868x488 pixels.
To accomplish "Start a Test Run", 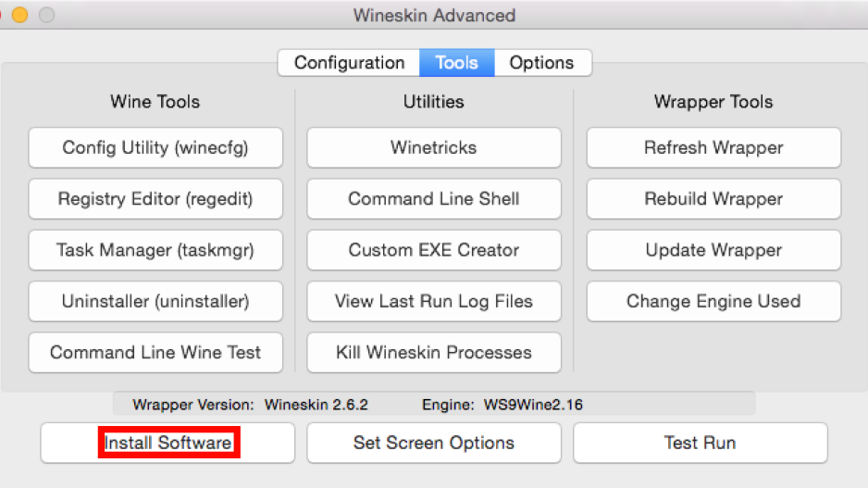I will coord(701,444).
